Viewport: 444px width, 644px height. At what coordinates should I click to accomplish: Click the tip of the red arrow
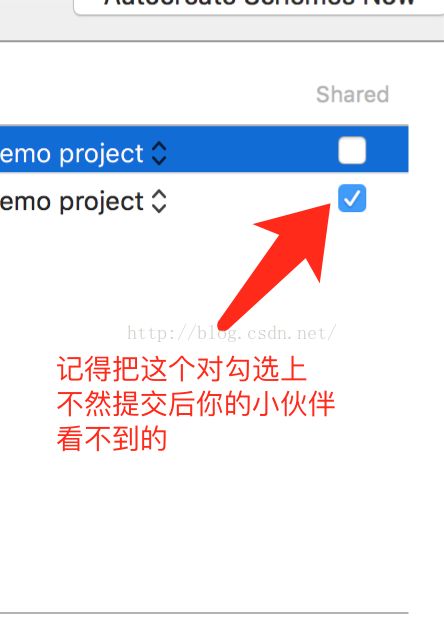click(x=327, y=207)
